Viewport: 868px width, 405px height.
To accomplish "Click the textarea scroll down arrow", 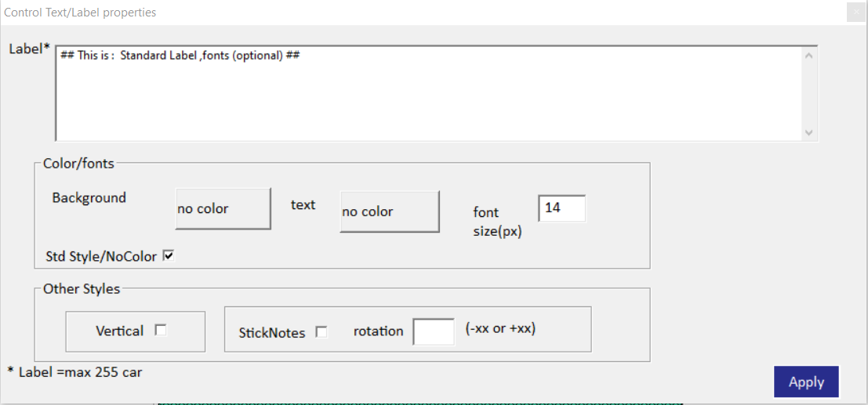I will pyautogui.click(x=808, y=133).
